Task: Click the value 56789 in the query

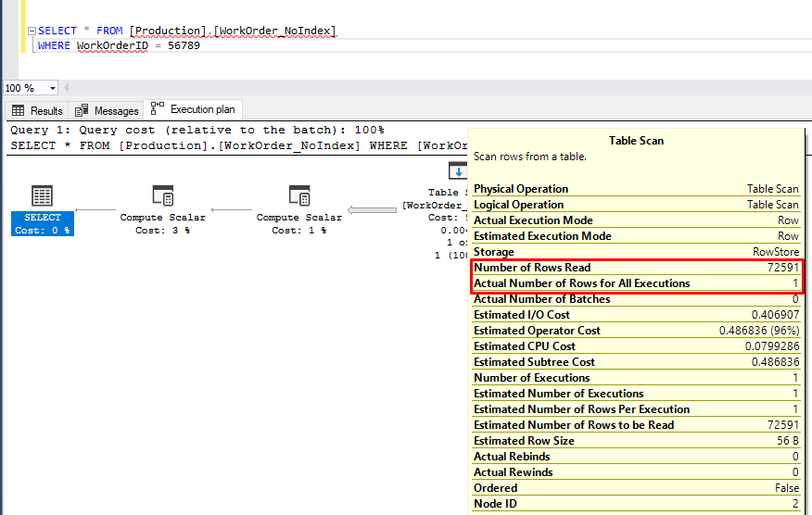Action: (x=184, y=45)
